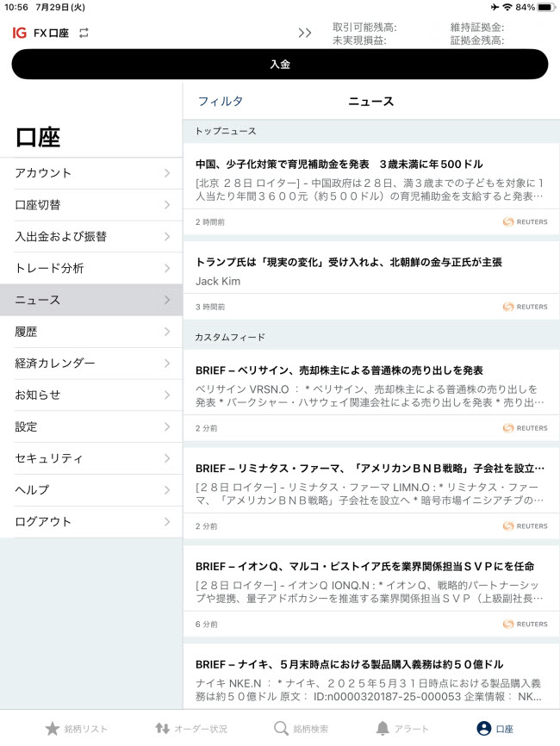
Task: Tap 取引可能残高 label
Action: click(x=364, y=28)
